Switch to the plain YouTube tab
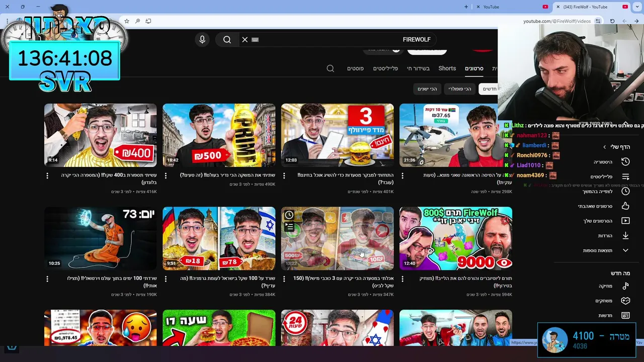The image size is (644, 362). [x=513, y=7]
